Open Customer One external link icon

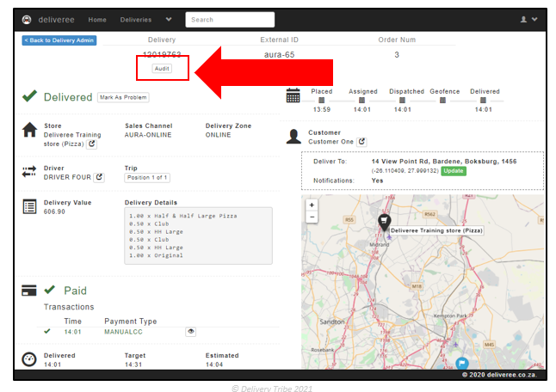pyautogui.click(x=361, y=142)
